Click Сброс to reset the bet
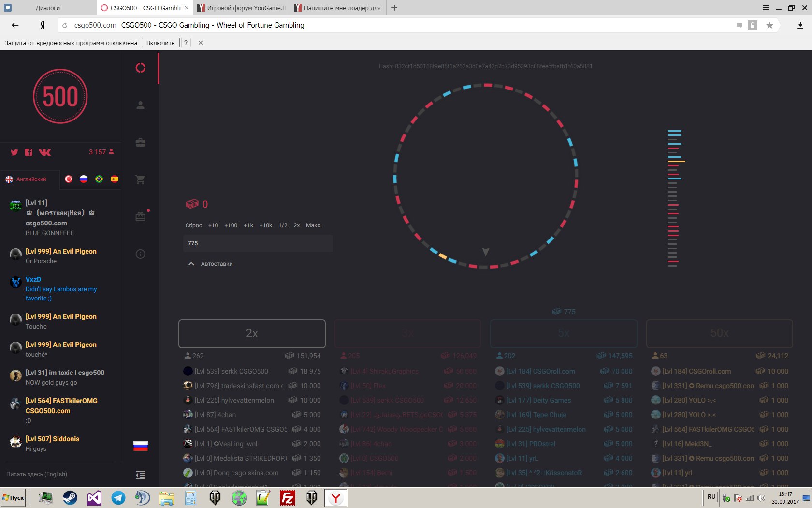Screen dimensions: 812x508 (x=194, y=225)
